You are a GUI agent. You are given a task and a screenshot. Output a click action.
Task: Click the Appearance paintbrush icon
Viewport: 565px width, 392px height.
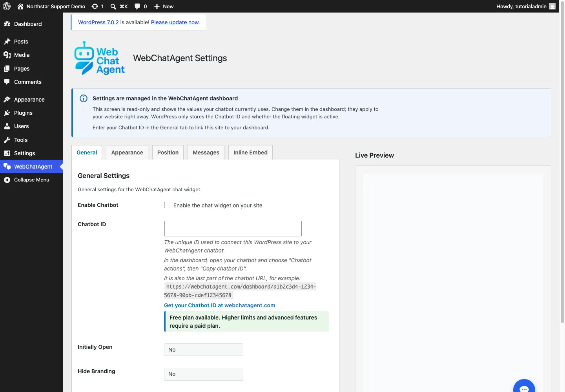click(x=7, y=100)
